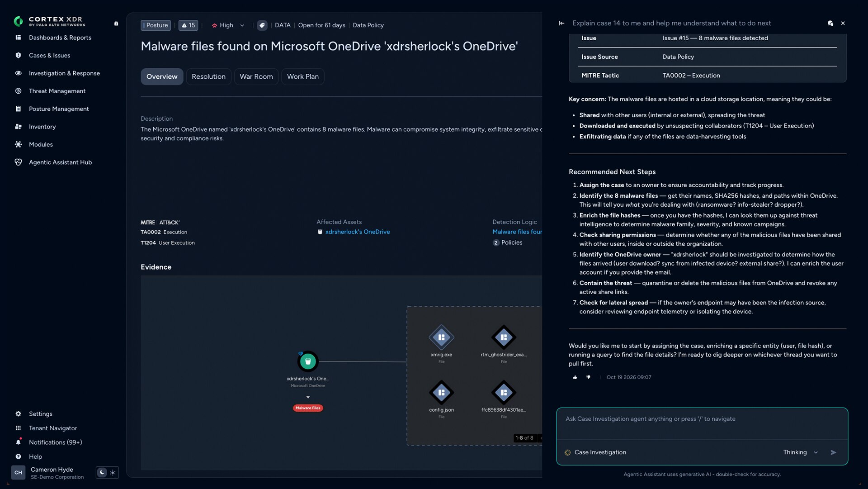This screenshot has width=868, height=489.
Task: Click the send message arrow icon
Action: (834, 452)
